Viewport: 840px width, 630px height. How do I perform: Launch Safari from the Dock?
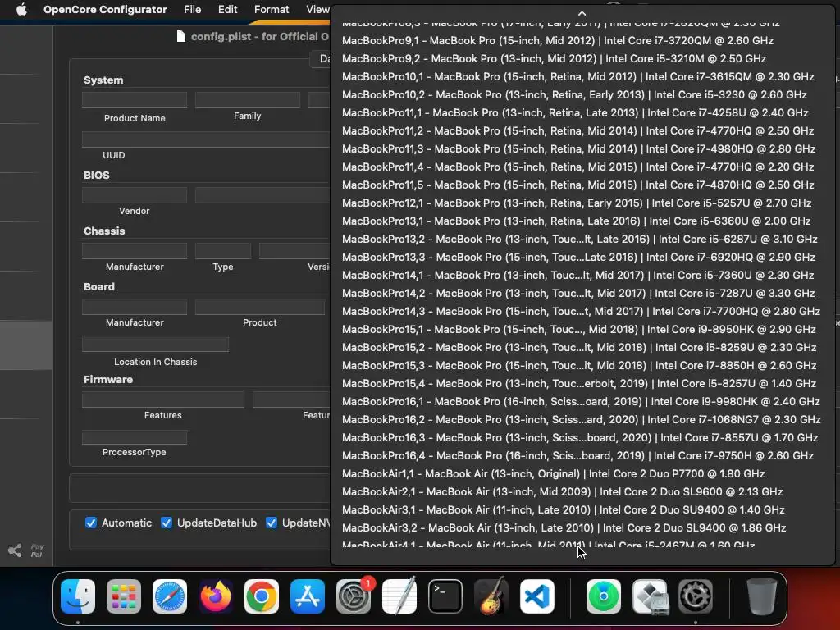[170, 596]
